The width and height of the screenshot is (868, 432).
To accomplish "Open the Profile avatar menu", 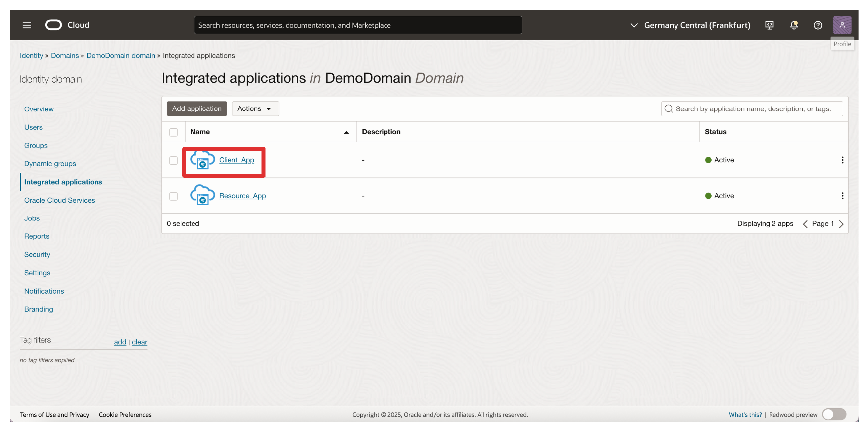I will (842, 25).
